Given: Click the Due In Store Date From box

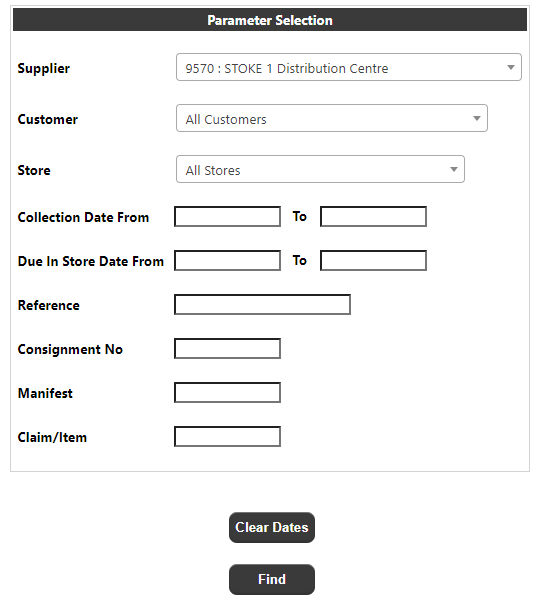Looking at the screenshot, I should [x=227, y=261].
